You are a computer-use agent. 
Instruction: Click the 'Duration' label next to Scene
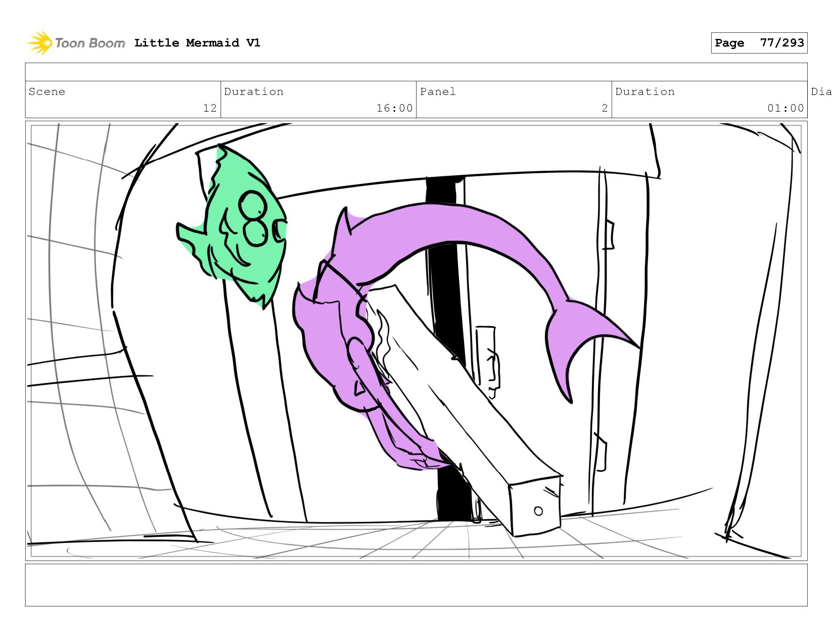(254, 91)
